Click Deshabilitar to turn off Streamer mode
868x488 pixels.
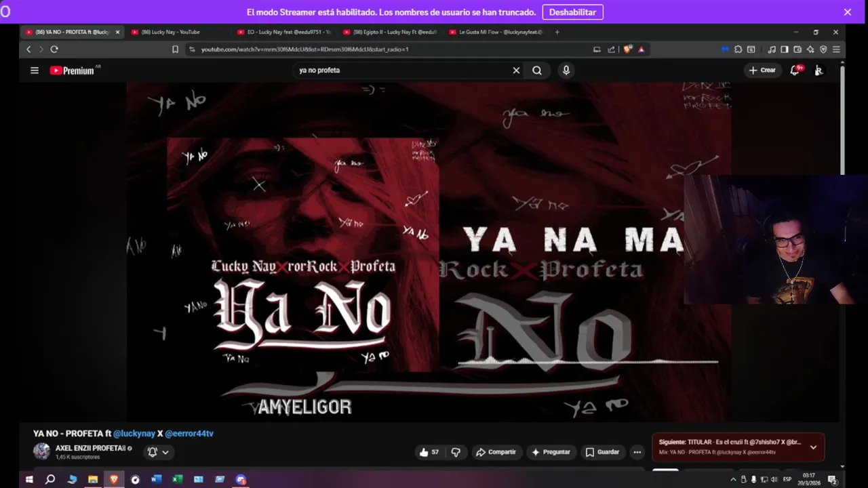(572, 12)
